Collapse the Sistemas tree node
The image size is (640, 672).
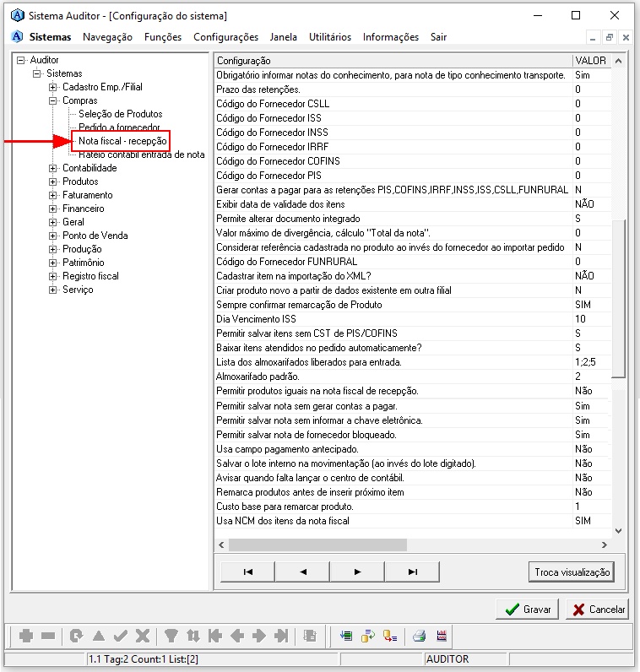(x=36, y=73)
